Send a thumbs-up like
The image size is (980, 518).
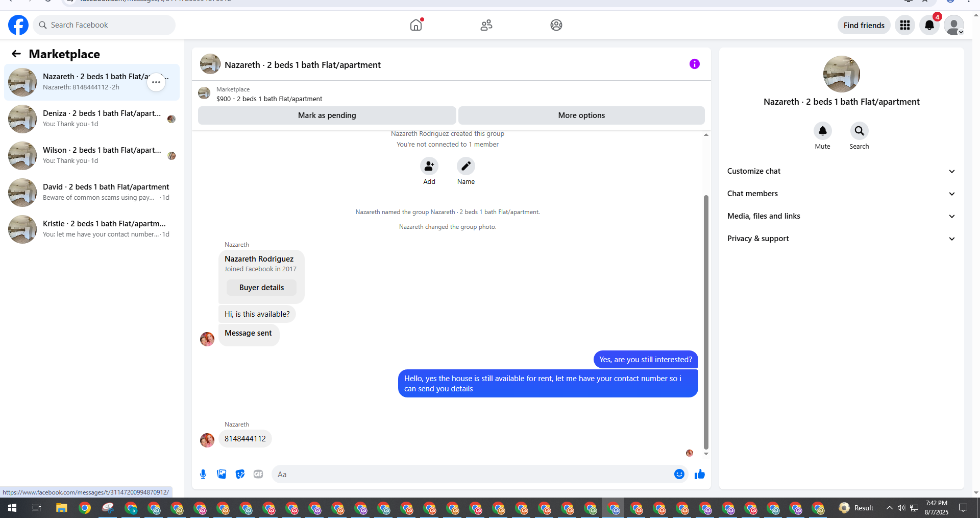(700, 474)
